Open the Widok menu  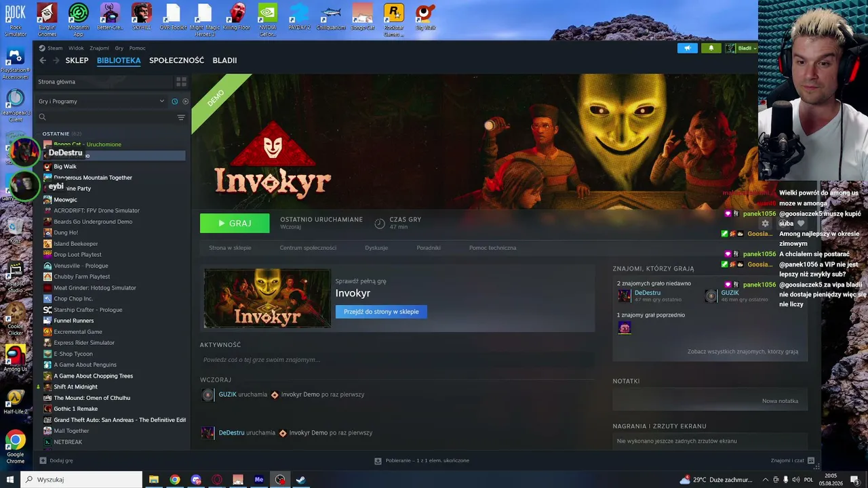[76, 48]
